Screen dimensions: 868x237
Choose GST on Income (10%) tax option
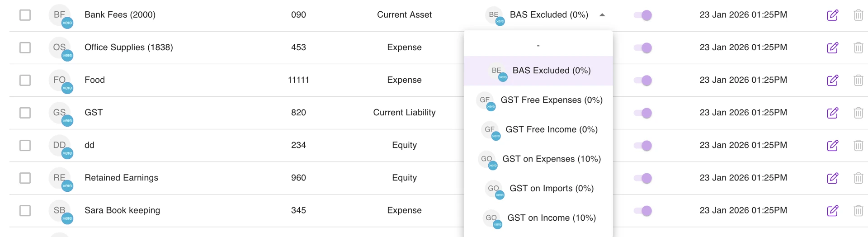tap(551, 218)
